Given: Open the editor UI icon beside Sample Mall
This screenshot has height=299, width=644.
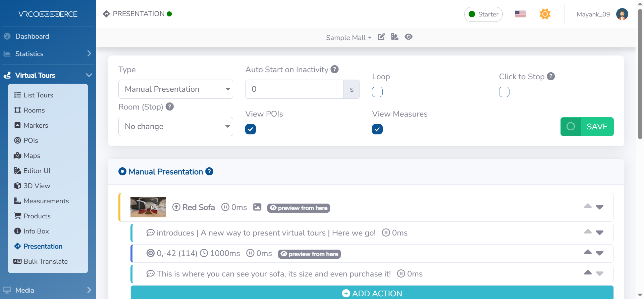Looking at the screenshot, I should [395, 37].
